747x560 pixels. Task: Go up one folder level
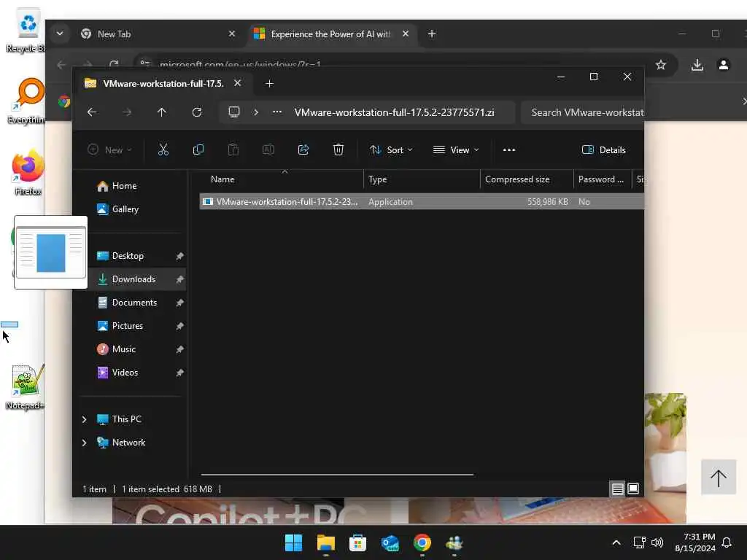pyautogui.click(x=161, y=112)
